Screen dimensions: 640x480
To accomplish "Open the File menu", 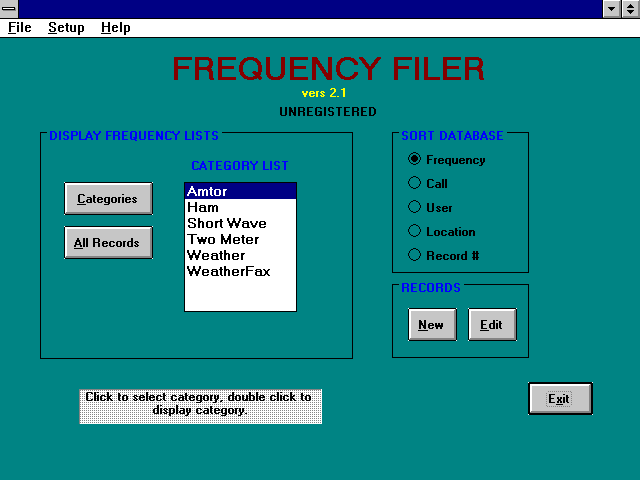I will [20, 28].
